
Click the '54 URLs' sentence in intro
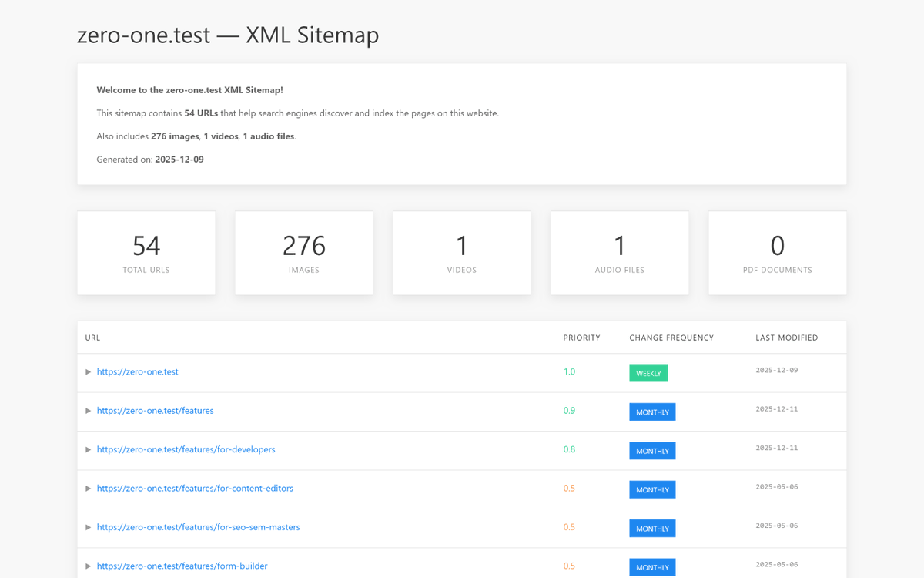[x=298, y=113]
